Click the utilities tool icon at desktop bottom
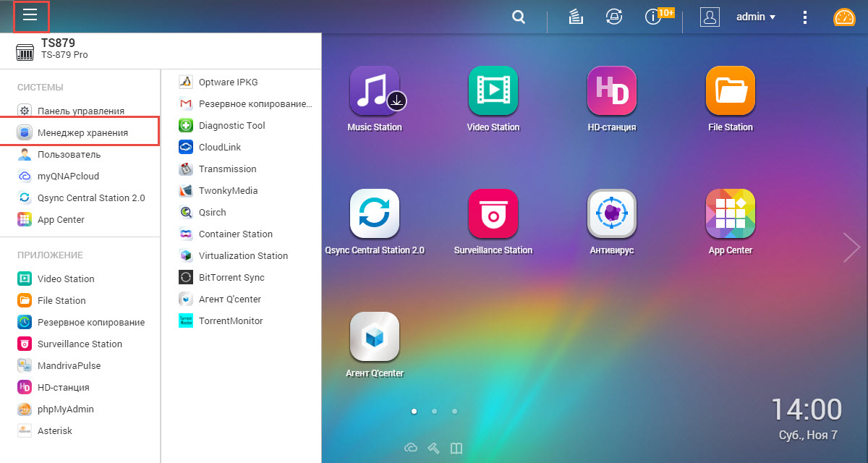Image resolution: width=868 pixels, height=463 pixels. 434,449
